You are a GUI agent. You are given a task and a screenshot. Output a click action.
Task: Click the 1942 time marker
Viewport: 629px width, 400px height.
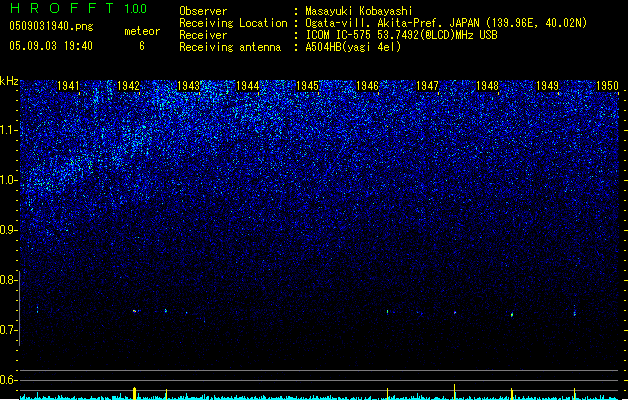coord(128,86)
